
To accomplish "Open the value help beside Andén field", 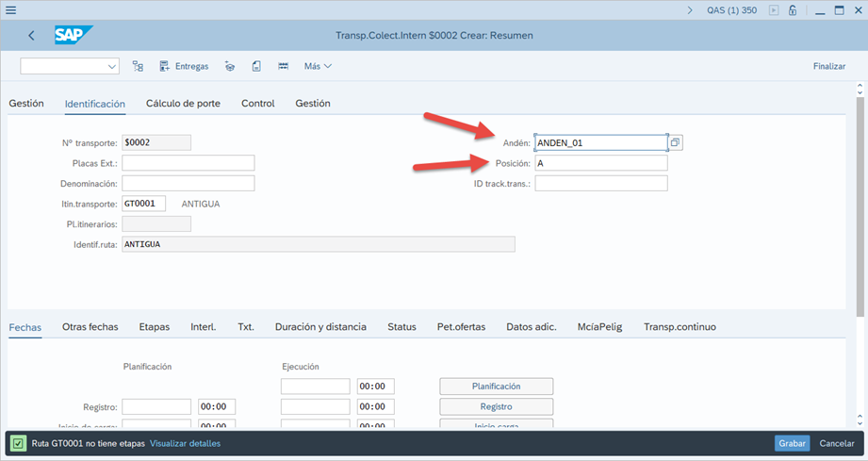I will [675, 142].
